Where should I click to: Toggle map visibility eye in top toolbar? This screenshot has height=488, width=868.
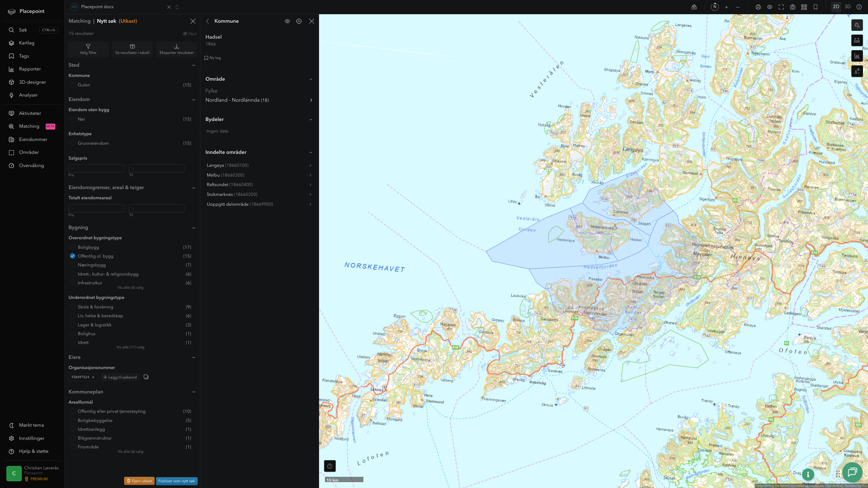(x=770, y=7)
